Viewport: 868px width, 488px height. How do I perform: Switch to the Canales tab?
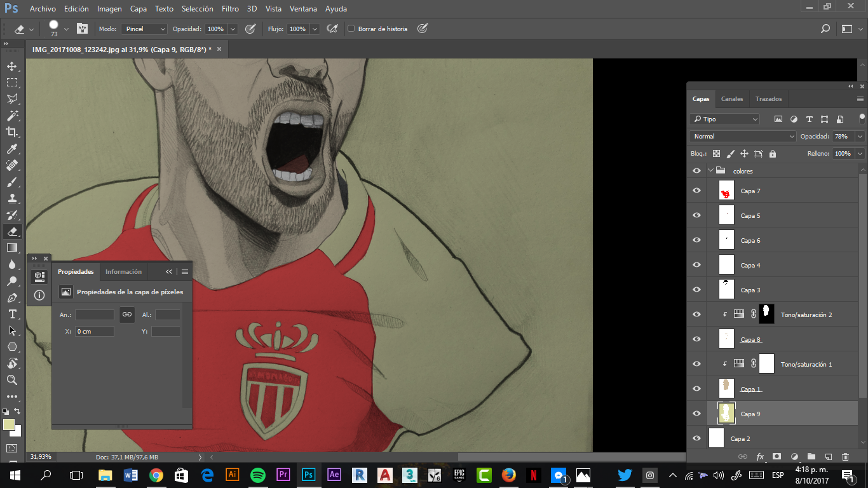pyautogui.click(x=732, y=99)
